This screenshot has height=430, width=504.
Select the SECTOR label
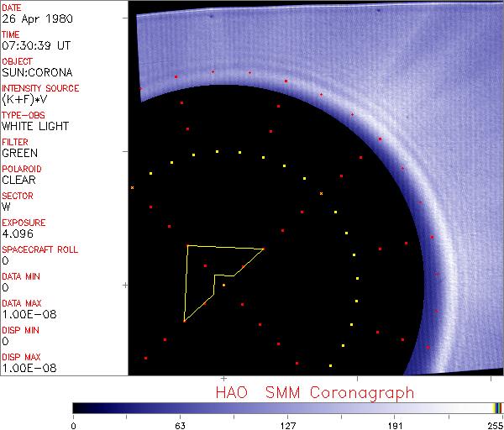[x=18, y=196]
